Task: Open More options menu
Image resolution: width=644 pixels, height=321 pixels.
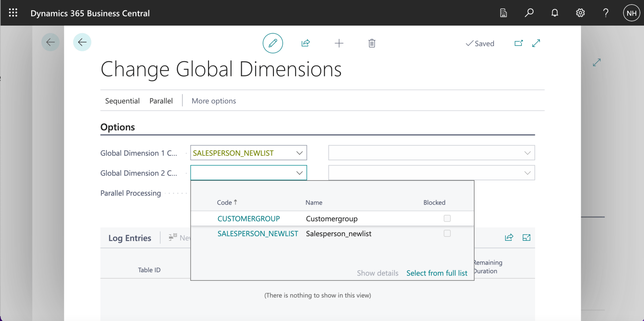Action: tap(214, 101)
